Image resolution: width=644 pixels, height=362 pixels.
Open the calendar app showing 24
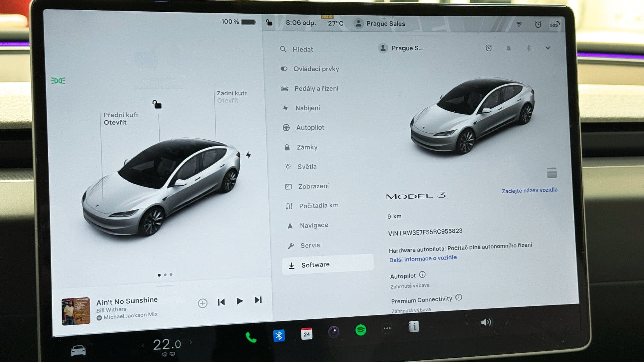(x=306, y=334)
